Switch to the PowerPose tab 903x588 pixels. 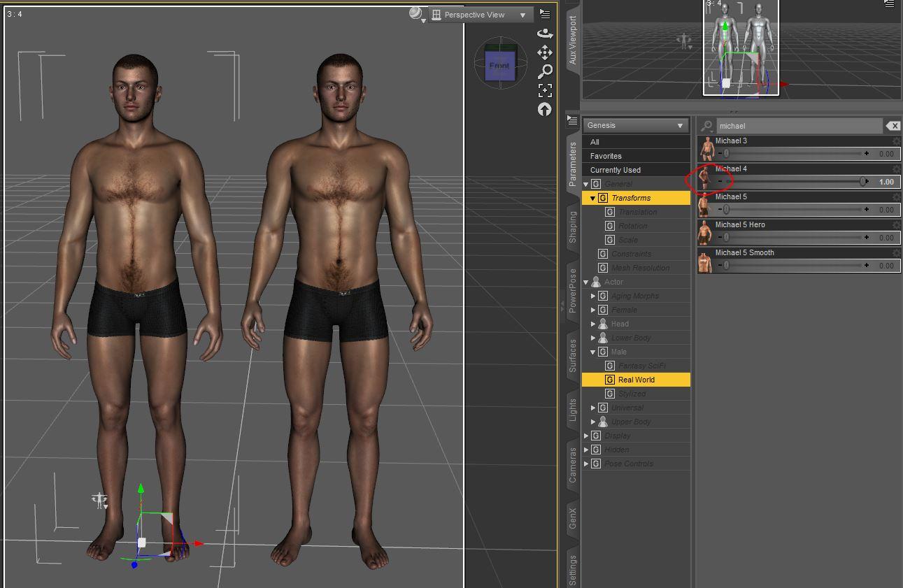(572, 290)
